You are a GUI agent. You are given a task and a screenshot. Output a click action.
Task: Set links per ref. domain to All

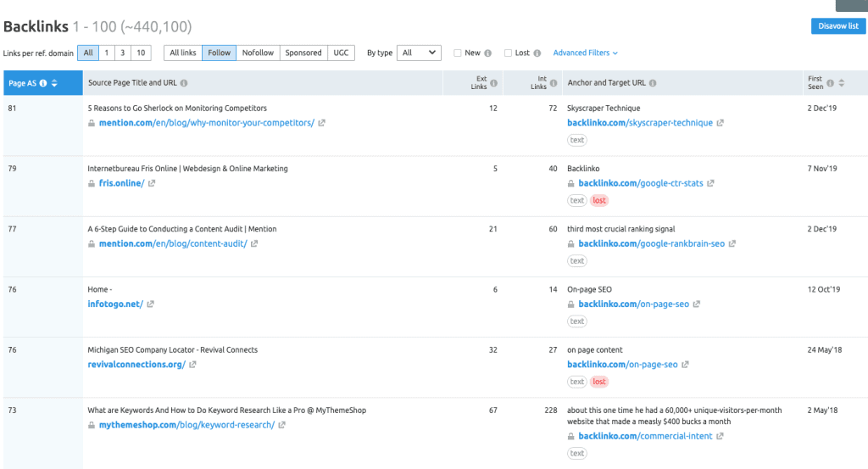pyautogui.click(x=88, y=53)
